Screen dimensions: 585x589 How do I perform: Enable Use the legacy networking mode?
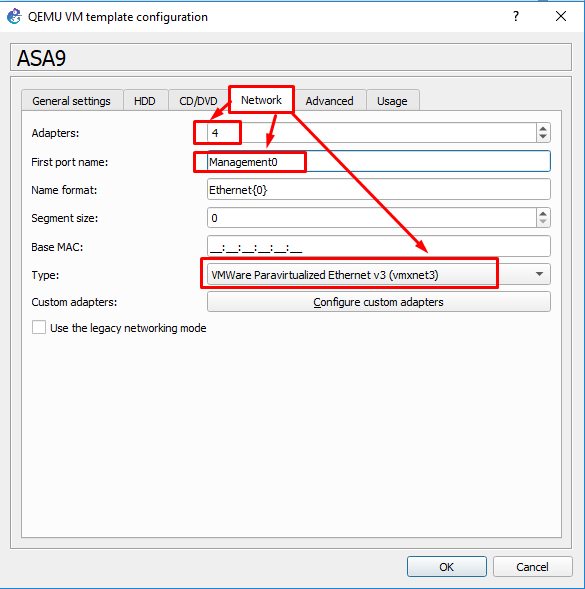click(39, 328)
